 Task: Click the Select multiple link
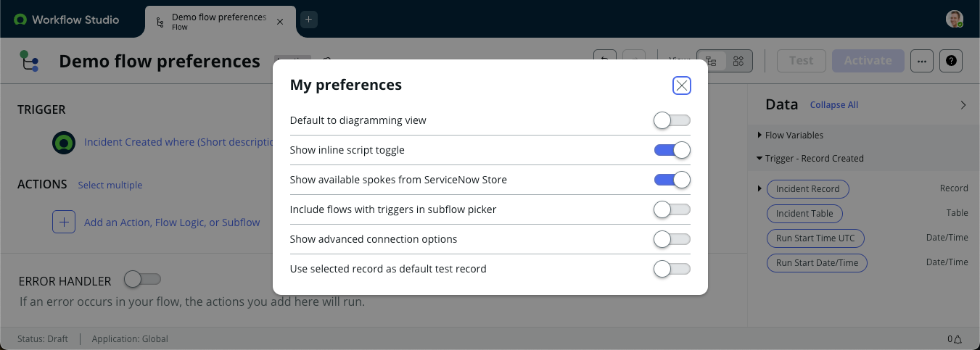click(x=110, y=185)
